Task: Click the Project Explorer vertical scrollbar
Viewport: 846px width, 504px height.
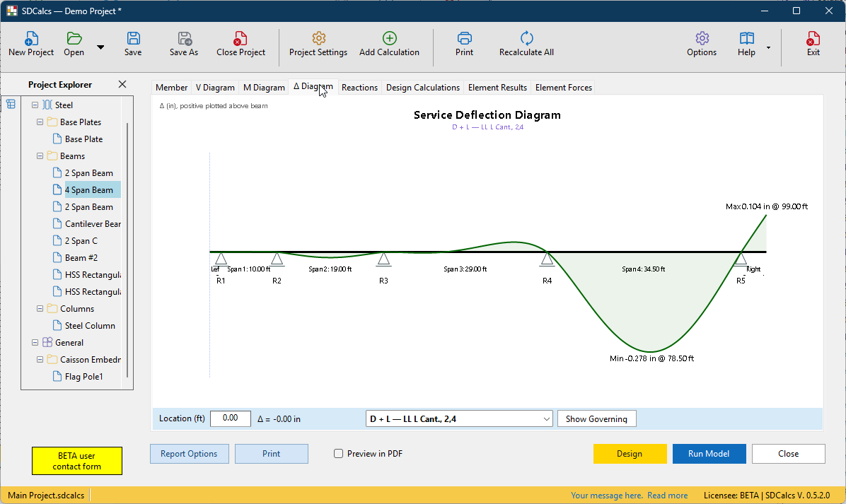Action: pos(127,251)
